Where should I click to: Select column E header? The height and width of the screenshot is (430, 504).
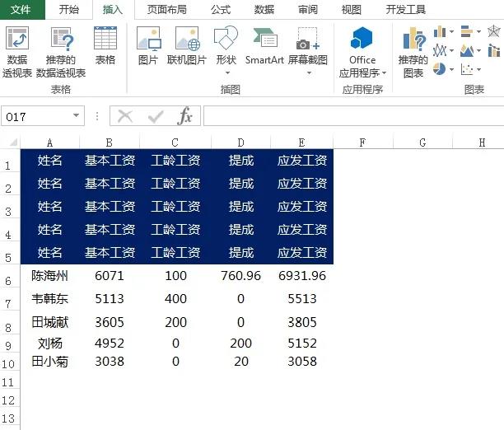(301, 143)
